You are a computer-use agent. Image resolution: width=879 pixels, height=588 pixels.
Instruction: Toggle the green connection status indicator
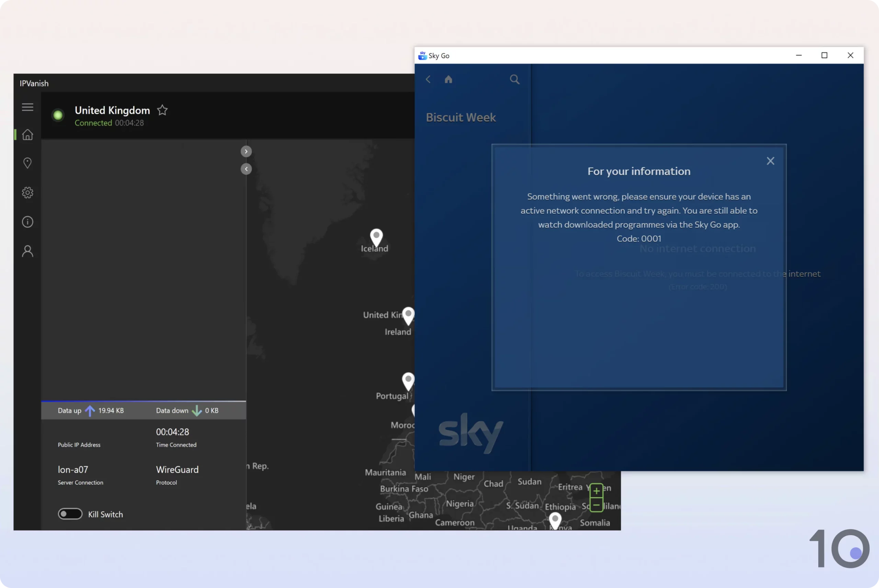click(x=58, y=115)
